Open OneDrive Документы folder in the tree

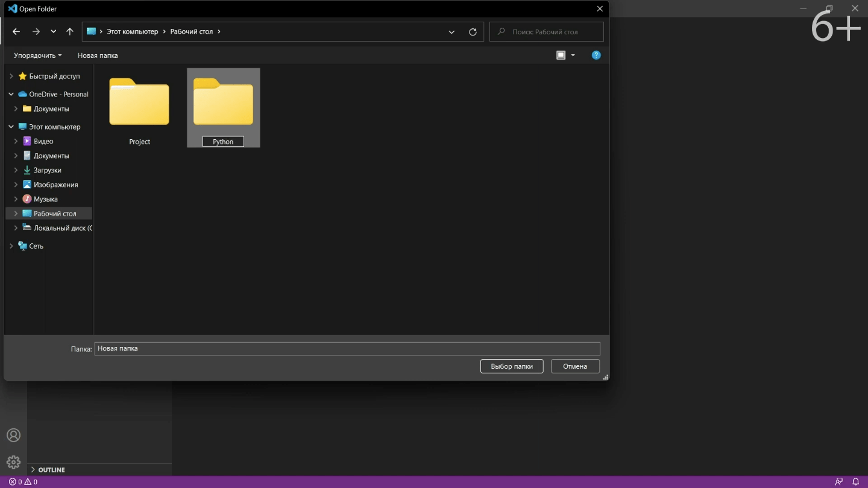tap(51, 109)
